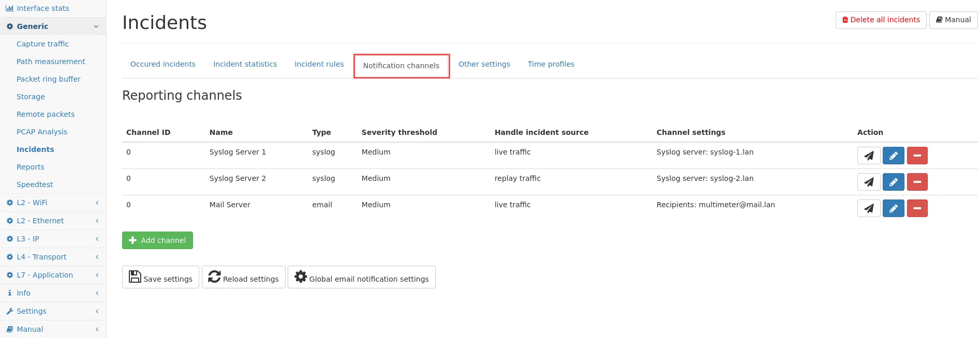
Task: Switch to the Incident rules tab
Action: 319,64
